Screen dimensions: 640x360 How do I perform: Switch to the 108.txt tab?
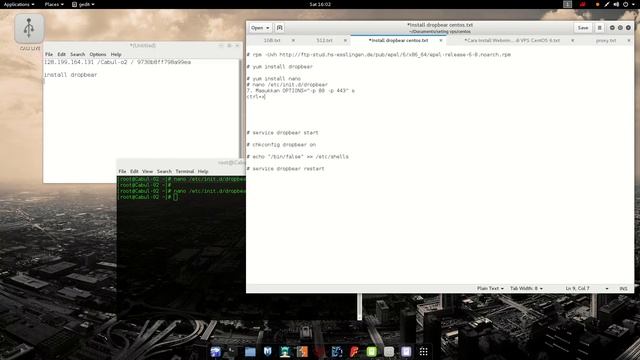tap(272, 40)
